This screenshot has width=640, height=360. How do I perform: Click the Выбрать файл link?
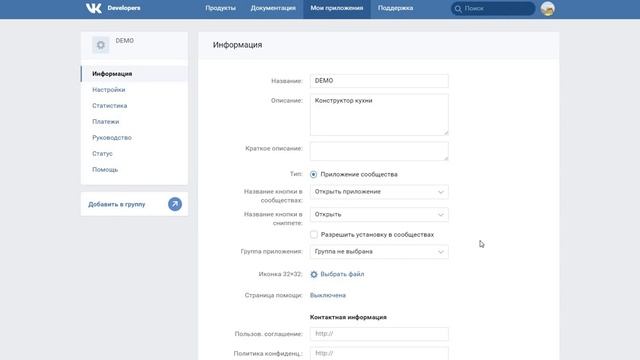(x=342, y=274)
